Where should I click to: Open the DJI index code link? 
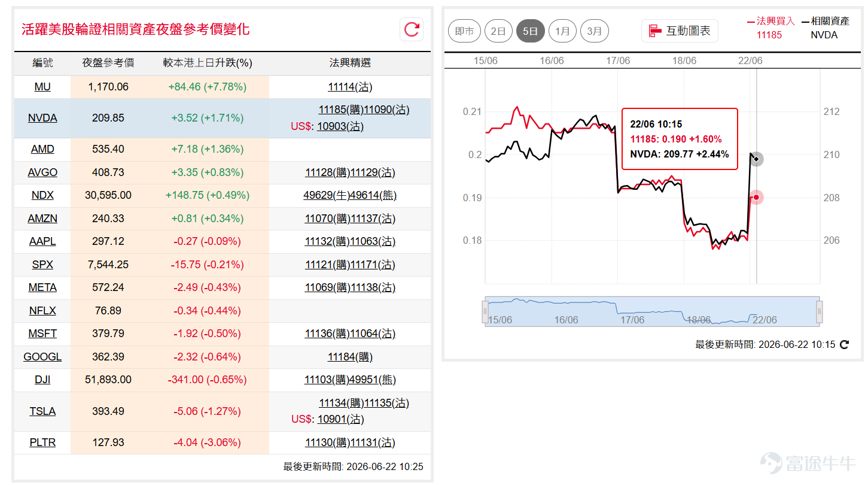point(42,380)
